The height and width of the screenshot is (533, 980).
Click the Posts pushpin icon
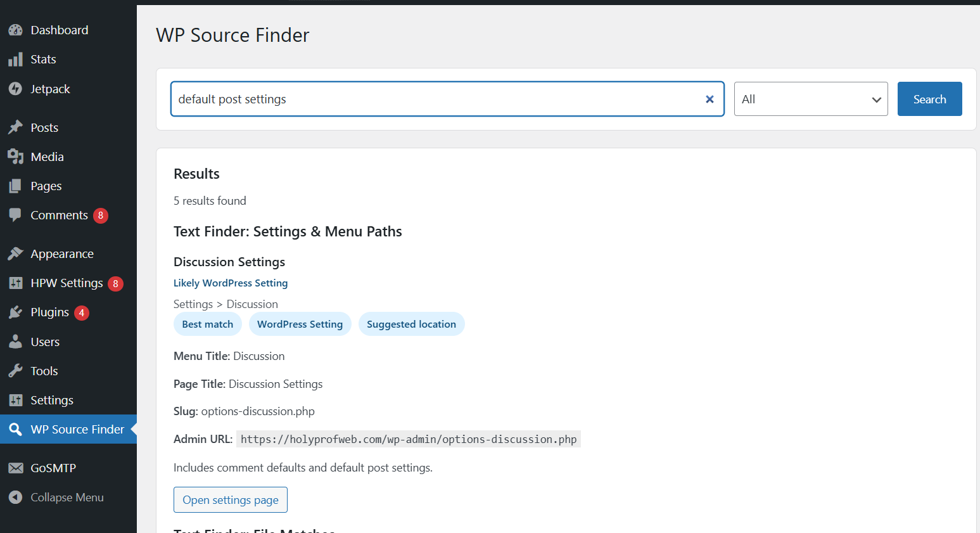(x=15, y=127)
